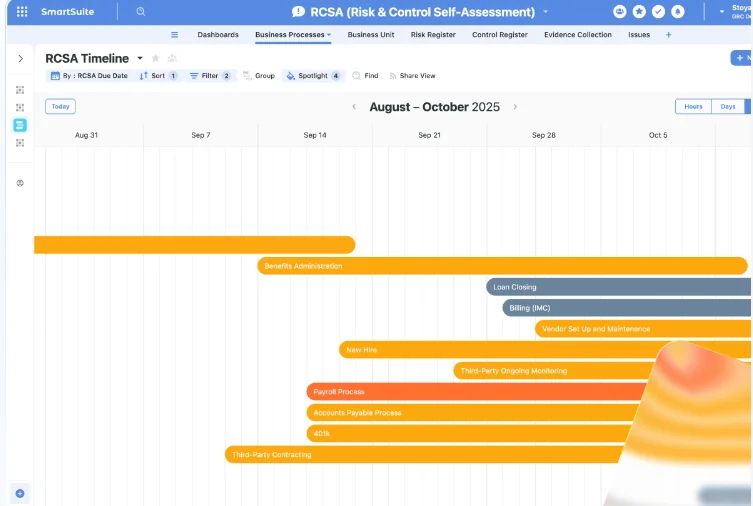Switch timeline scale to Days
Image resolution: width=753 pixels, height=506 pixels.
tap(728, 107)
